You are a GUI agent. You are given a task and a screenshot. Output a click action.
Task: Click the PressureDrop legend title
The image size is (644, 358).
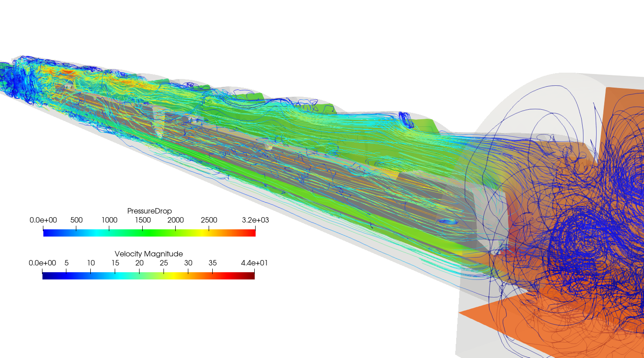[149, 211]
